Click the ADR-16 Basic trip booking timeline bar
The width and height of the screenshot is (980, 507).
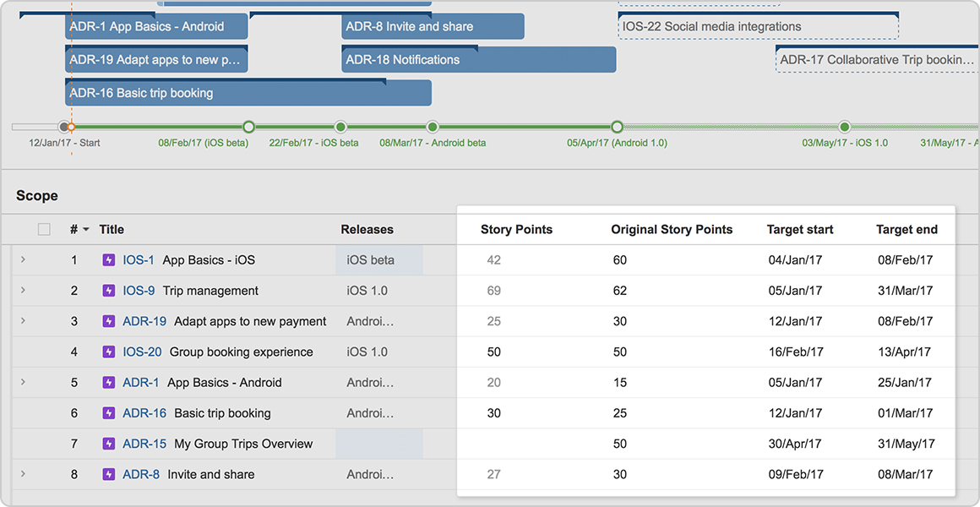(x=248, y=93)
